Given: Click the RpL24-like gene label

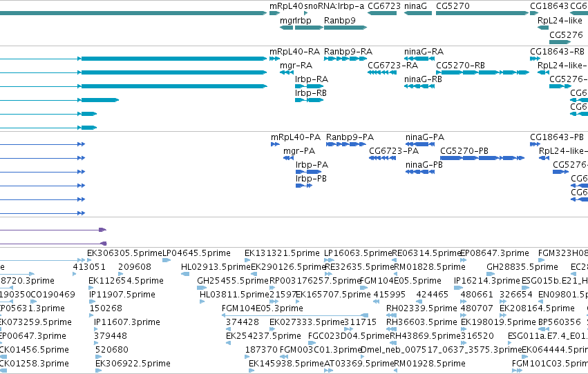Looking at the screenshot, I should [x=560, y=21].
